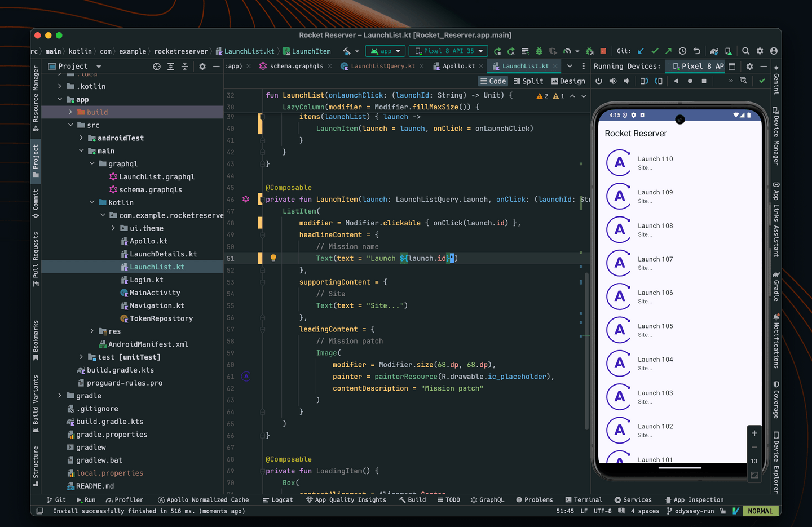
Task: Open the Pixel 8 API 35 device dropdown
Action: coord(448,51)
